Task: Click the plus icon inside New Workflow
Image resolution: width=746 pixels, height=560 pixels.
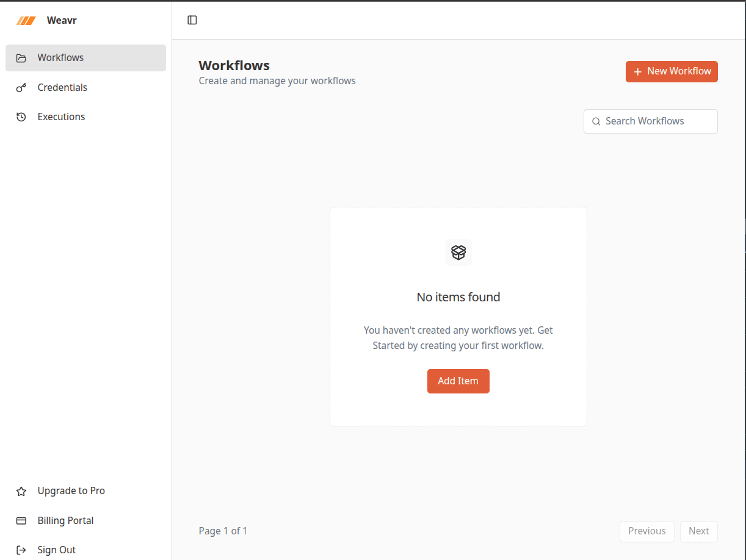Action: (639, 71)
